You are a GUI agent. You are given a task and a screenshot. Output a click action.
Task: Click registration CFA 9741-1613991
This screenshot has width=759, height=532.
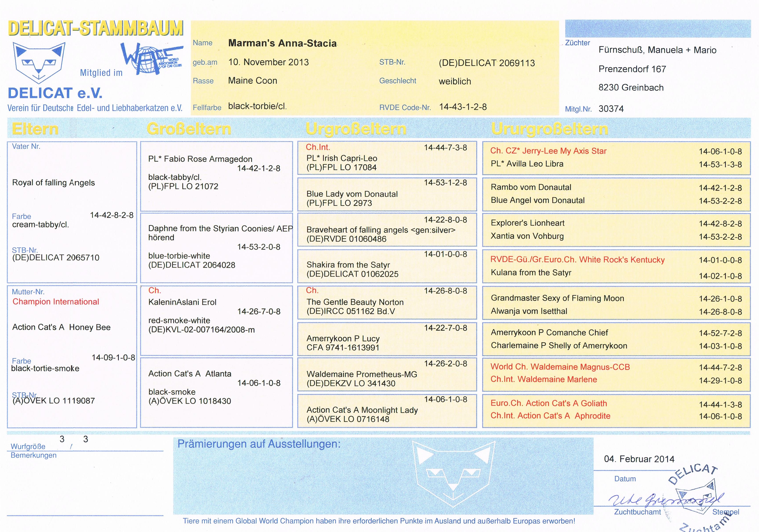(x=343, y=348)
